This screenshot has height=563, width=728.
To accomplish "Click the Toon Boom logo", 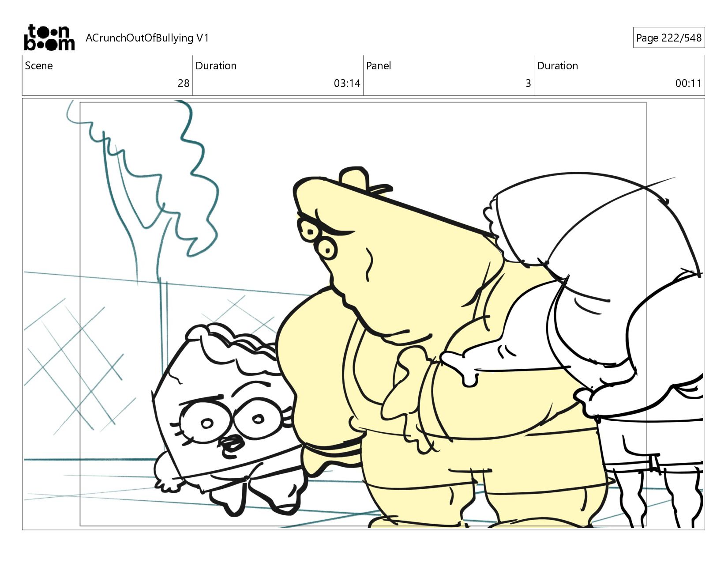I will click(x=49, y=38).
